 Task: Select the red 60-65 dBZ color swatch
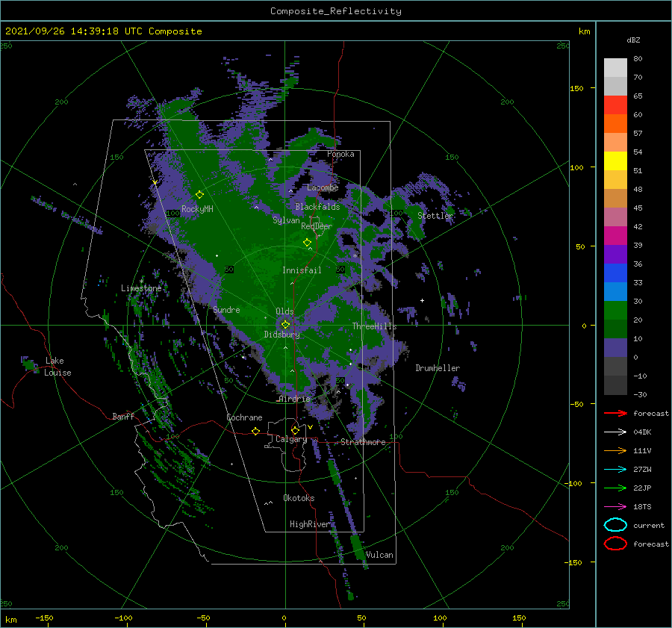pos(615,105)
